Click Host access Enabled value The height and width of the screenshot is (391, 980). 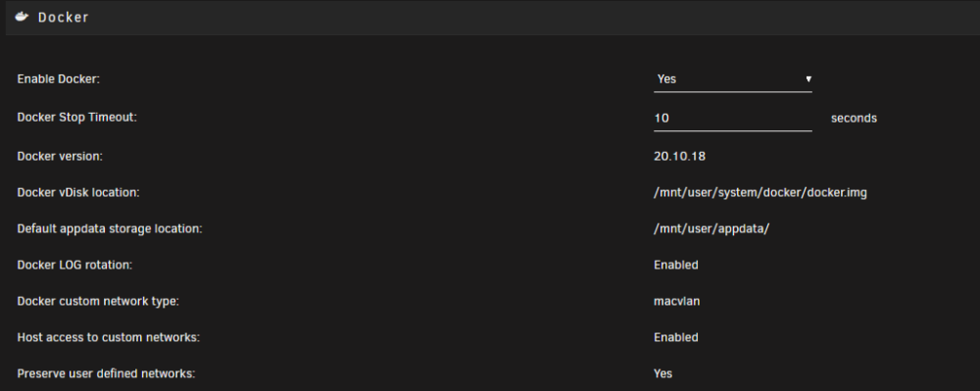coord(675,337)
